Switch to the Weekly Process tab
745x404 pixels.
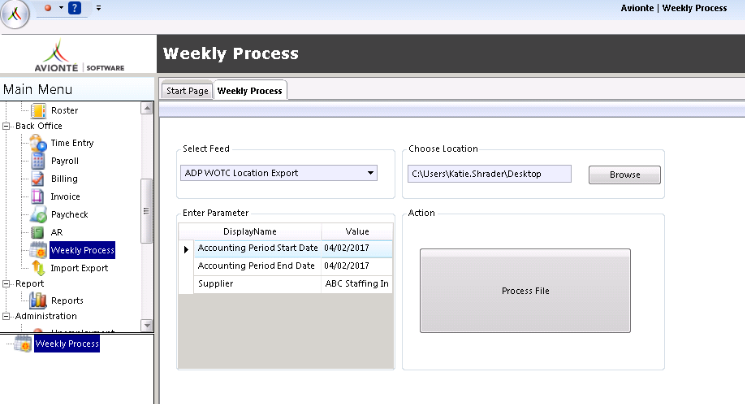[249, 90]
